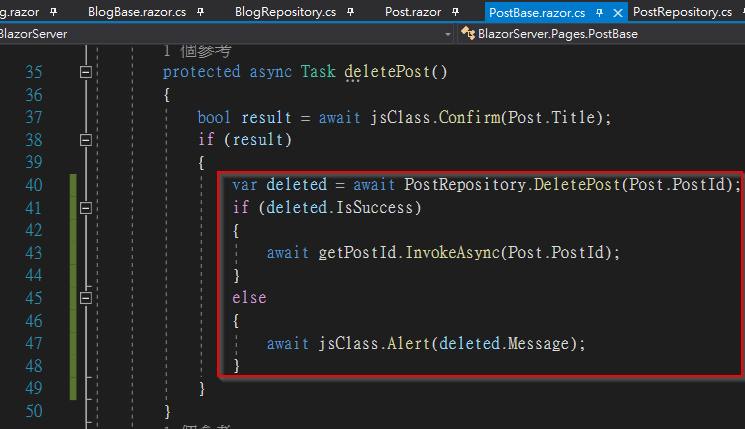This screenshot has width=745, height=429.
Task: Click the jsClass.Confirm call on line 37
Action: [436, 117]
